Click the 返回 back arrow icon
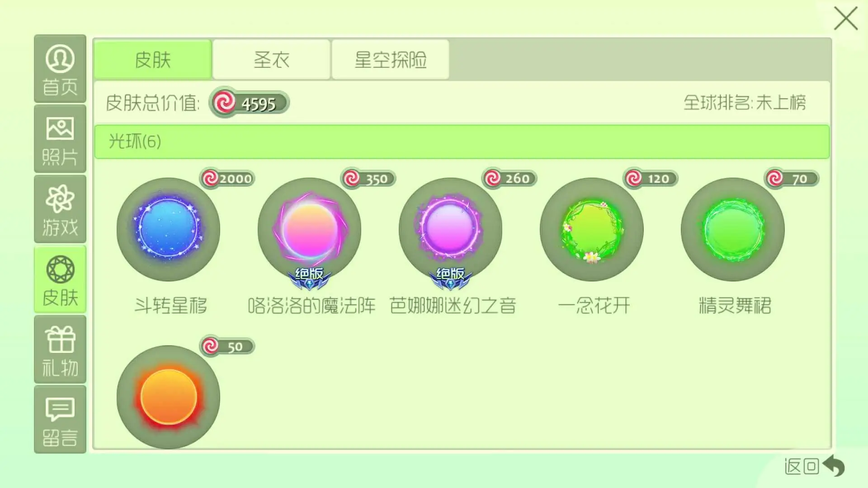The image size is (868, 488). [834, 466]
